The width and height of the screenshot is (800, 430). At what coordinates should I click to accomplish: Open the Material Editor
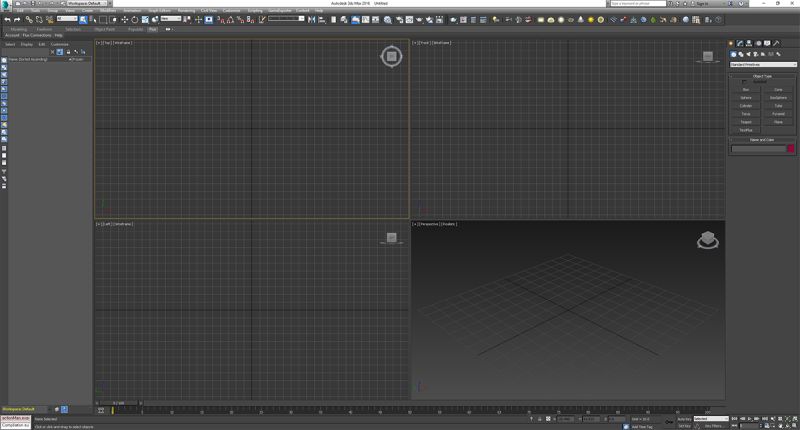click(388, 20)
